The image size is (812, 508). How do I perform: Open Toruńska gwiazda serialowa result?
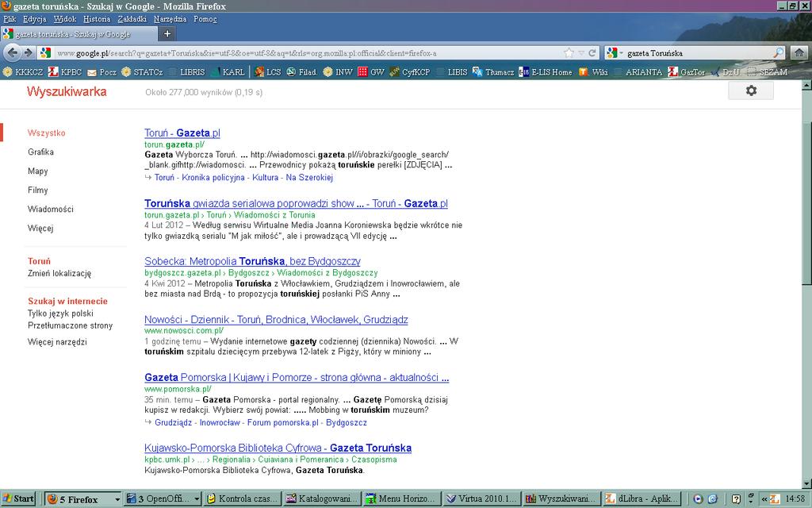click(297, 203)
